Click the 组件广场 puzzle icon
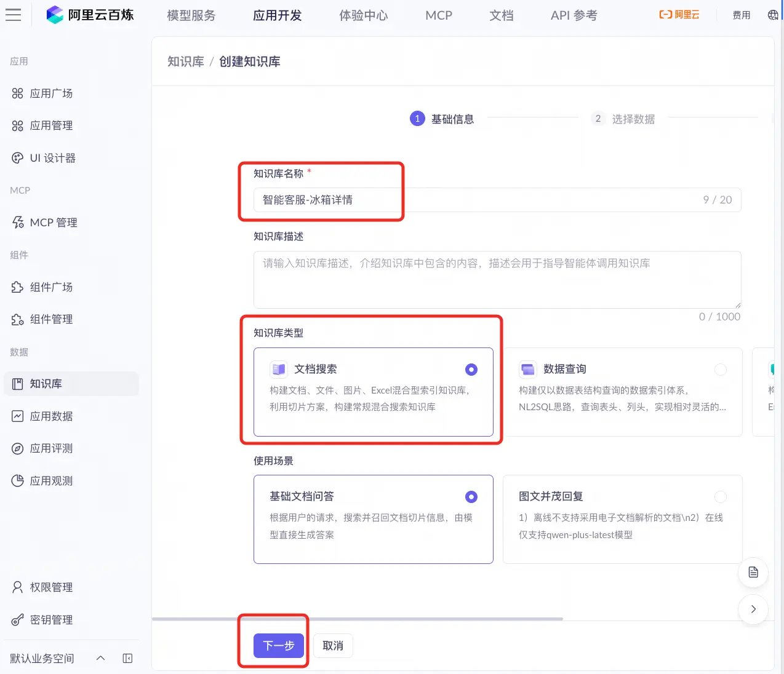Screen dimensions: 784x674 [17, 287]
